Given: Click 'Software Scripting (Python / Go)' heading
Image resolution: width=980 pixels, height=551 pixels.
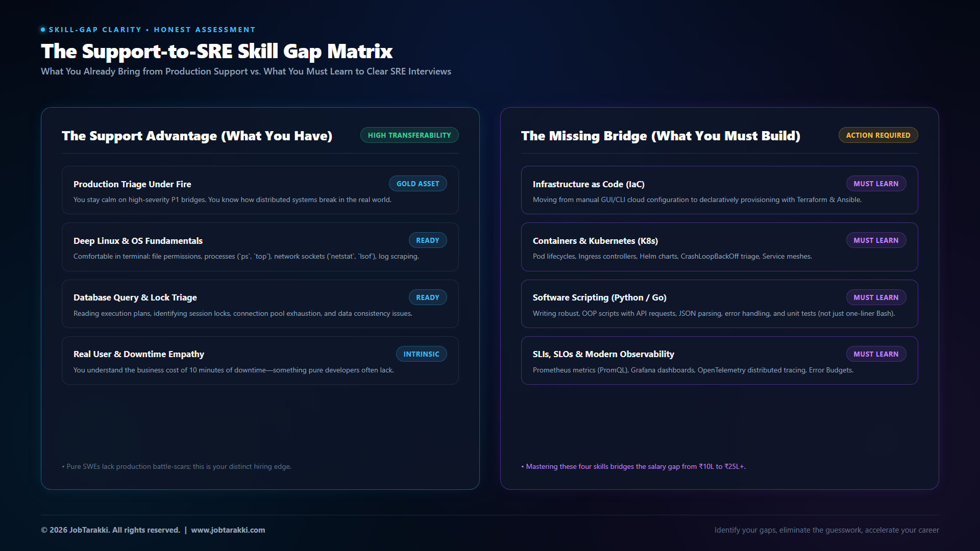Looking at the screenshot, I should (x=600, y=297).
